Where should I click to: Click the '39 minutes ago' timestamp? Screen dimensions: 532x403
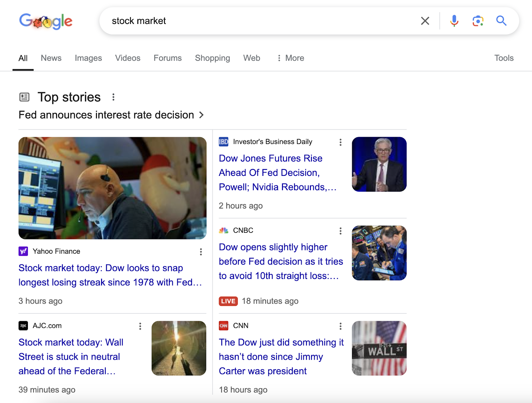[x=47, y=390]
